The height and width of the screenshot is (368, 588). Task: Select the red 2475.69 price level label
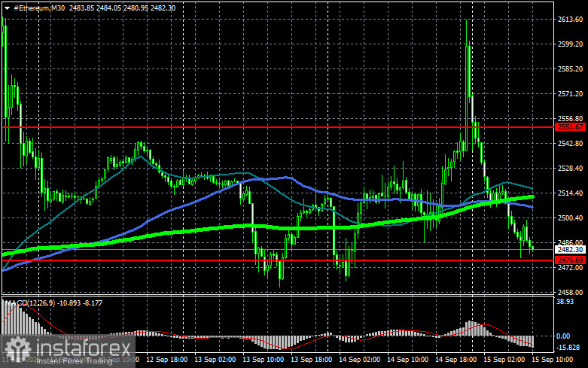click(x=570, y=260)
